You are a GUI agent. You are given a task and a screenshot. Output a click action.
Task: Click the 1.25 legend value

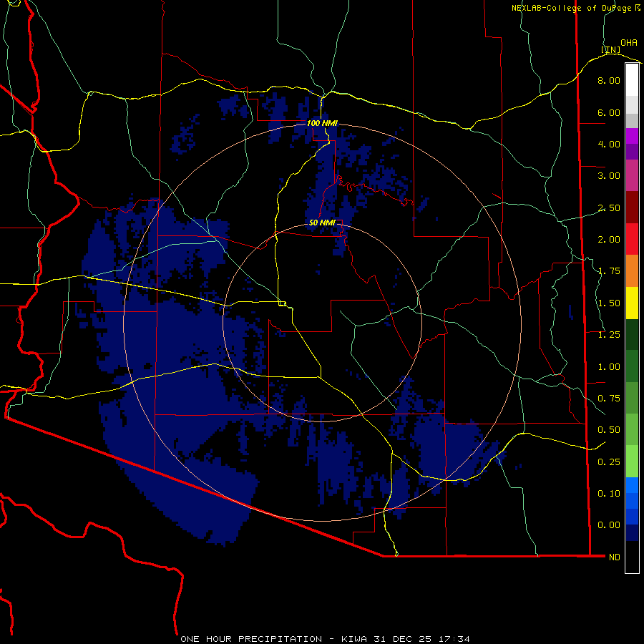point(609,335)
